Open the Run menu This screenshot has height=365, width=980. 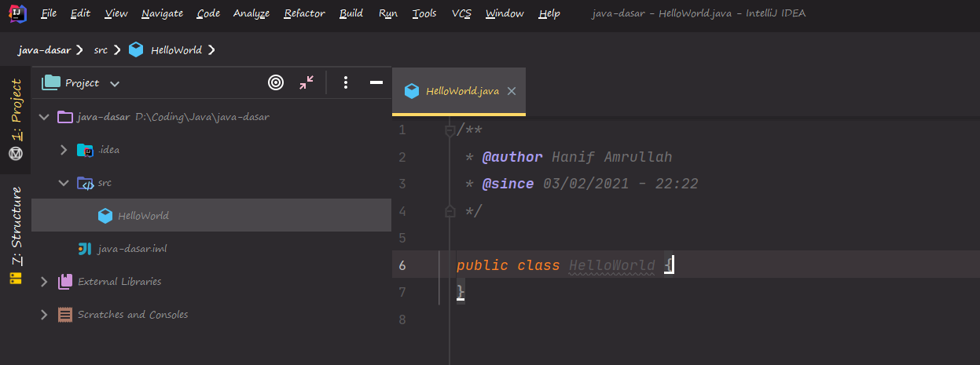(387, 13)
